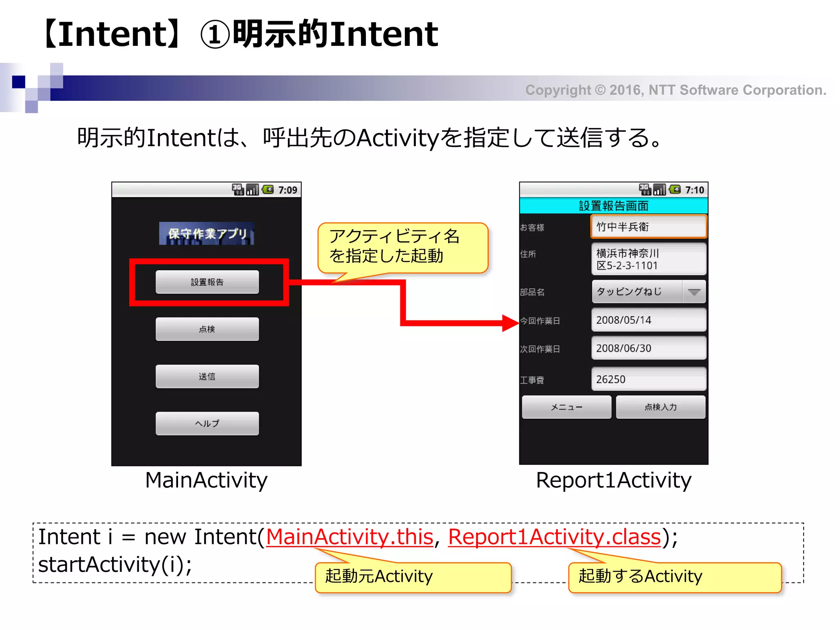The image size is (840, 630).
Task: Tap the 点検入力 button
Action: 661,407
